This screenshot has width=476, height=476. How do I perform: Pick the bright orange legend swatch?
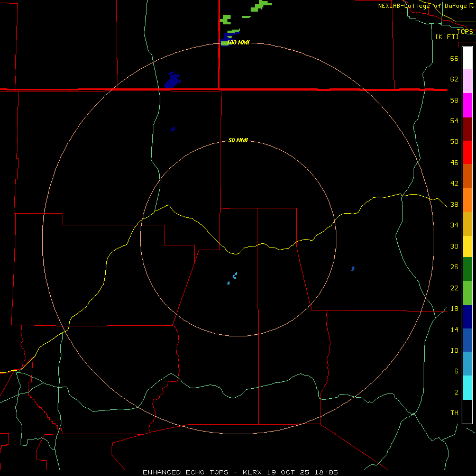coord(467,200)
